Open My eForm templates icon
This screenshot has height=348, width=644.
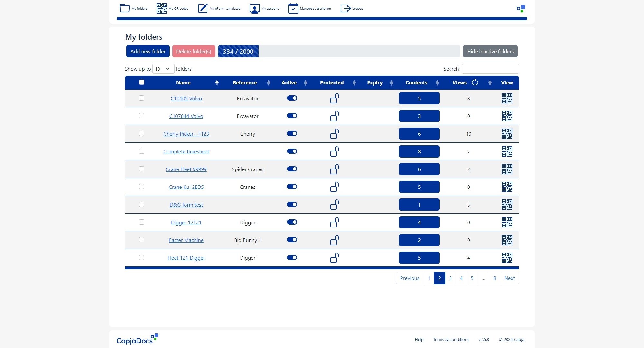[x=203, y=8]
